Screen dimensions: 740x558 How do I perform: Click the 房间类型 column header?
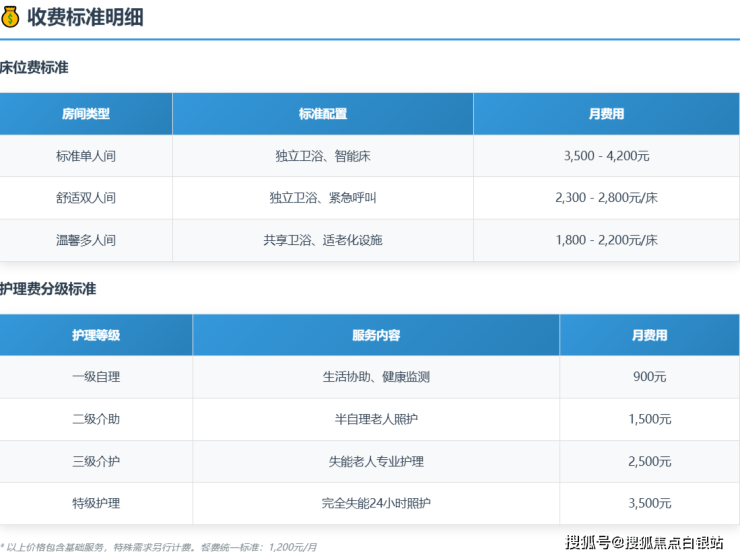coord(86,114)
